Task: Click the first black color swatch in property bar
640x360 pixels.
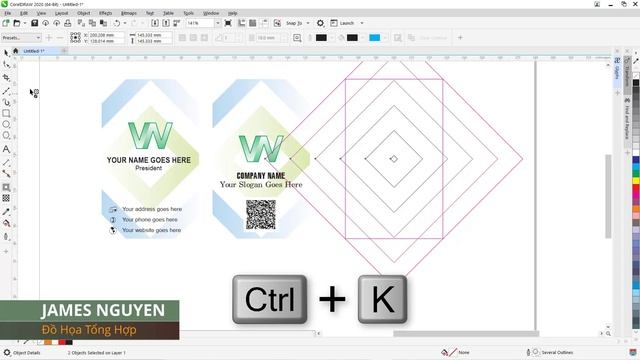Action: [x=321, y=38]
